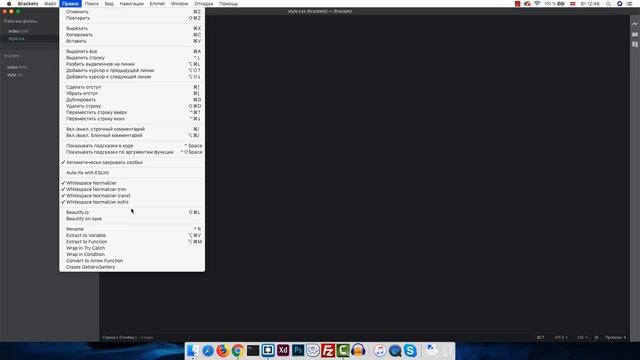Choose Показывать подсказки в коде
The image size is (640, 360).
coord(132,146)
